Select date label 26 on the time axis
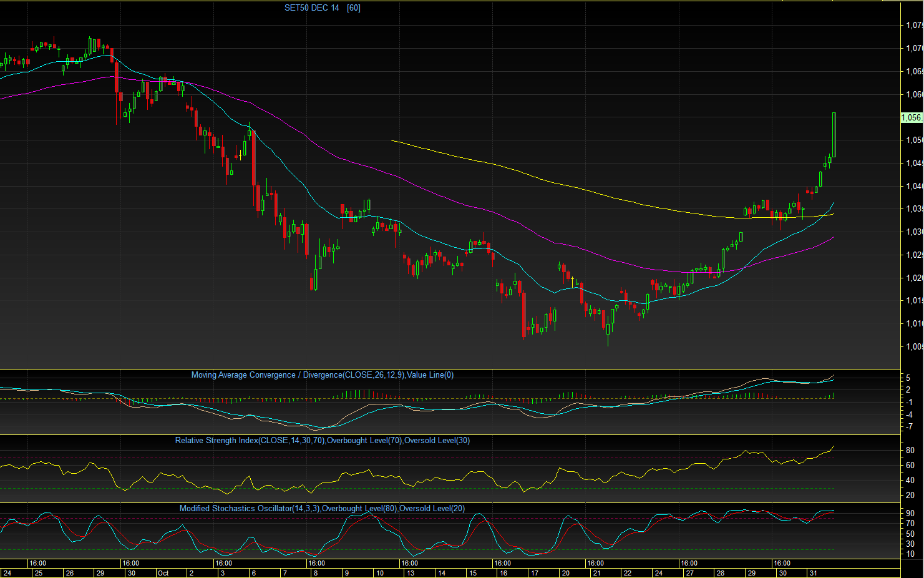924x578 pixels. click(69, 573)
